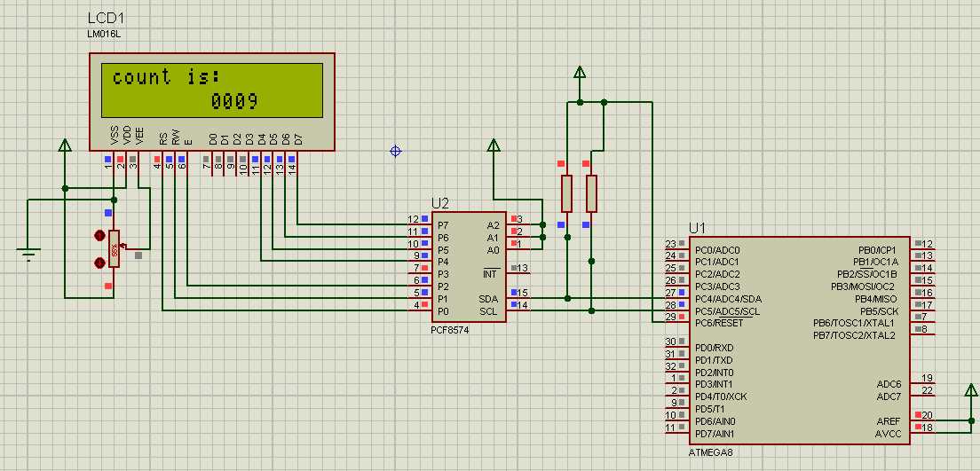Click the P7 pin label on PCF8574
This screenshot has width=980, height=471.
[x=442, y=225]
